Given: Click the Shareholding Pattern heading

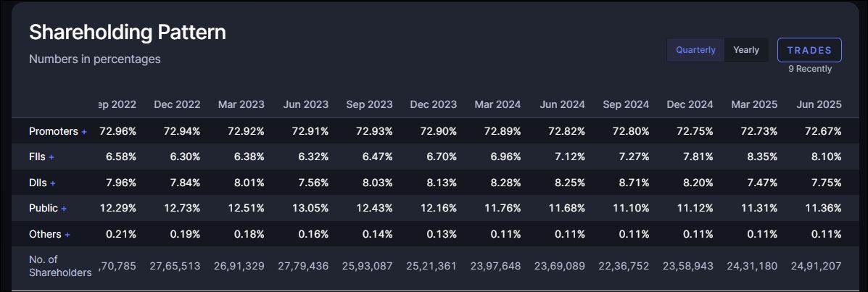Looking at the screenshot, I should (128, 32).
